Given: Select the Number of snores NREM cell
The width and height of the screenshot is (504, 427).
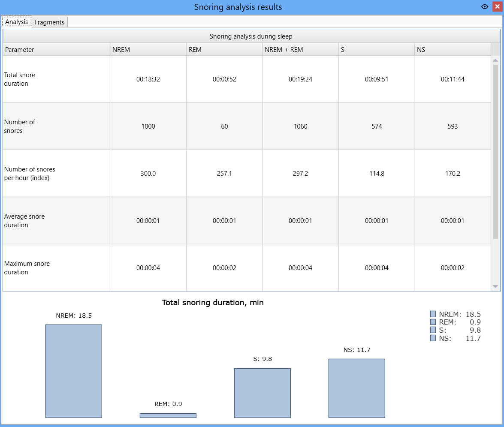Looking at the screenshot, I should (x=148, y=126).
